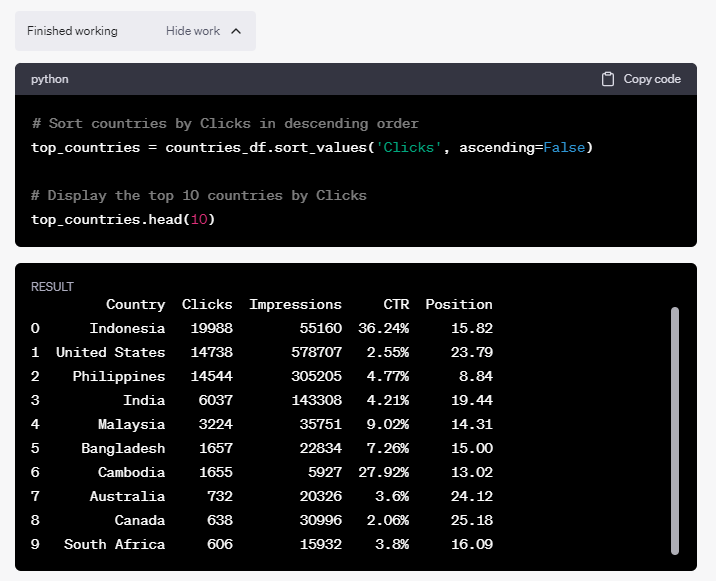Image resolution: width=716 pixels, height=581 pixels.
Task: Click the 732 clicks value
Action: pyautogui.click(x=220, y=496)
